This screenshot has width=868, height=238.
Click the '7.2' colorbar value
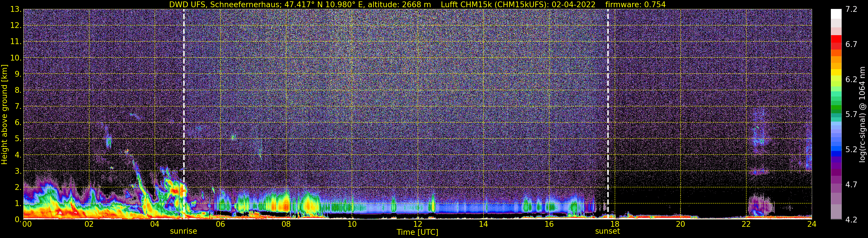click(851, 9)
